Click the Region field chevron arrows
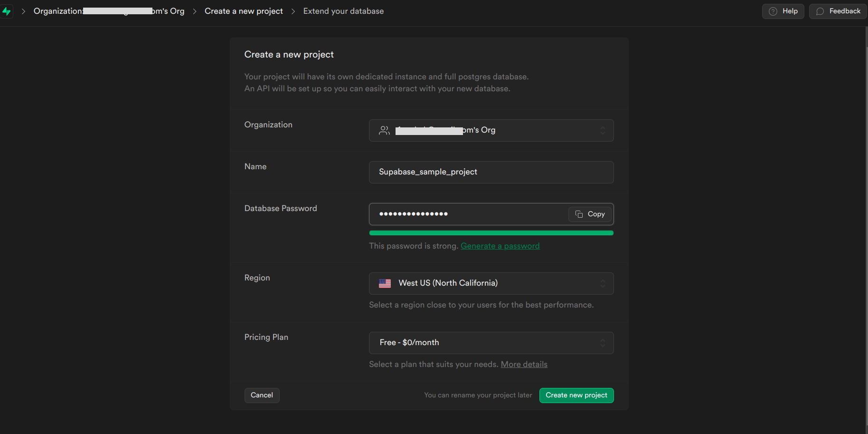 click(x=603, y=283)
